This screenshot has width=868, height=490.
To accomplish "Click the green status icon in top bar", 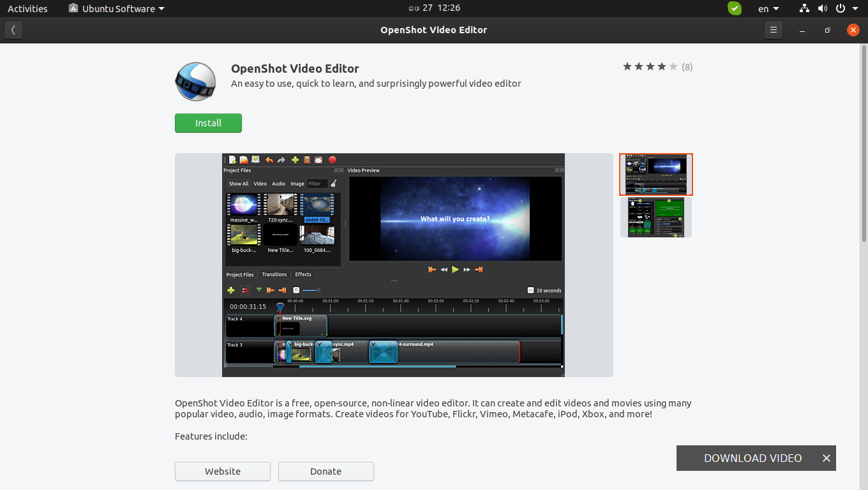I will coord(734,8).
